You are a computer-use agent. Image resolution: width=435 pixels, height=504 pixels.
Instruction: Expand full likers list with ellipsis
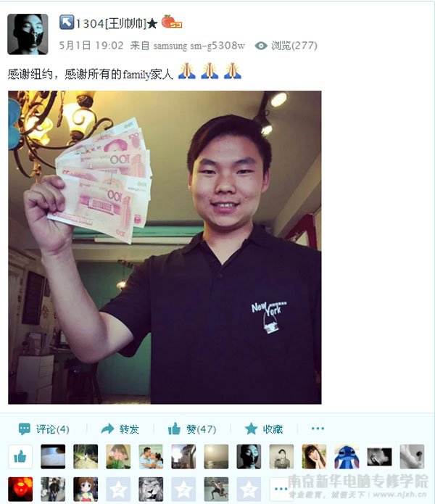(x=281, y=489)
